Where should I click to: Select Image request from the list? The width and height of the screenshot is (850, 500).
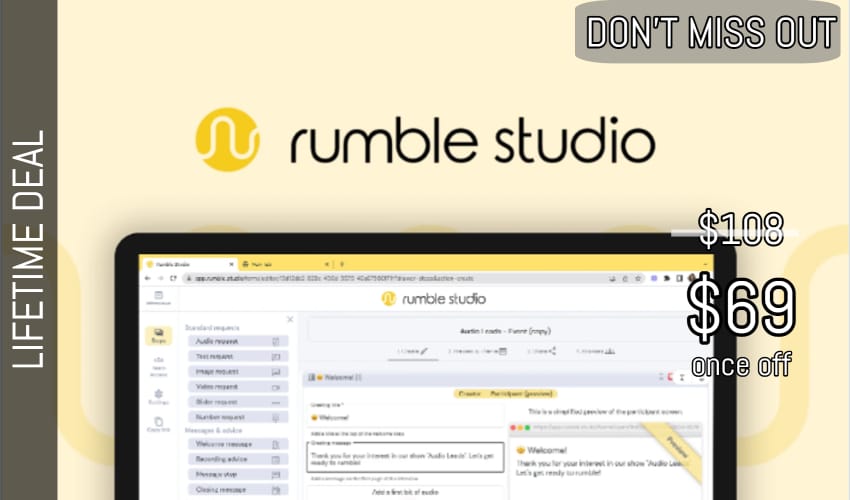(236, 371)
